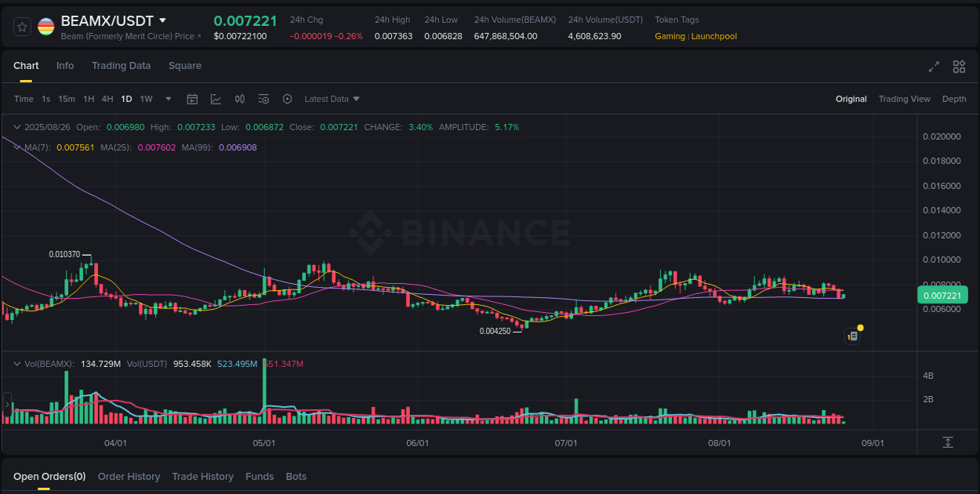980x494 pixels.
Task: Expand the chart to fullscreen mode
Action: [x=934, y=67]
